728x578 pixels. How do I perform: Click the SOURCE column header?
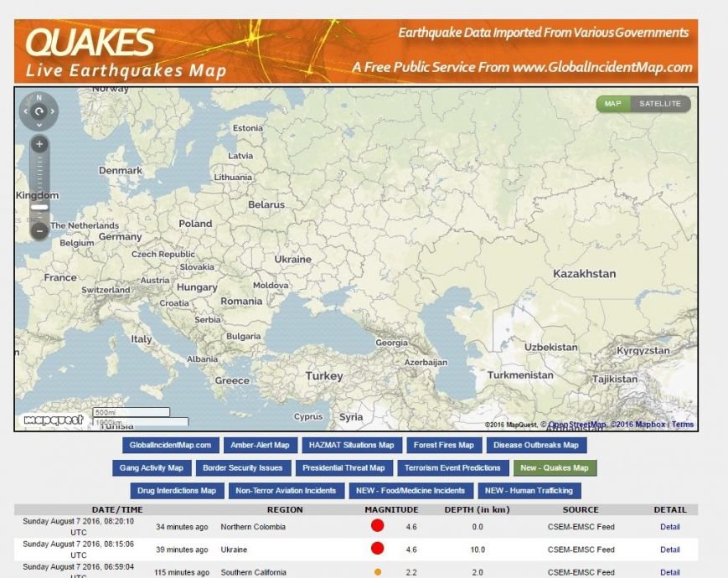(581, 510)
